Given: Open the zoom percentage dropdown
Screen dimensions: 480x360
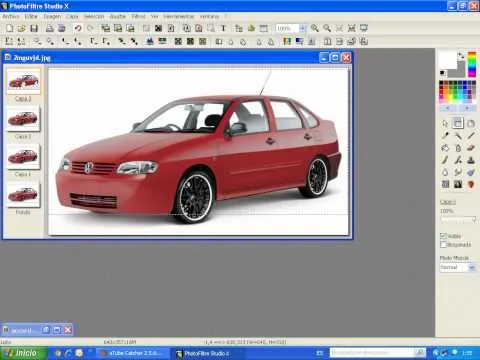Looking at the screenshot, I should coord(303,28).
